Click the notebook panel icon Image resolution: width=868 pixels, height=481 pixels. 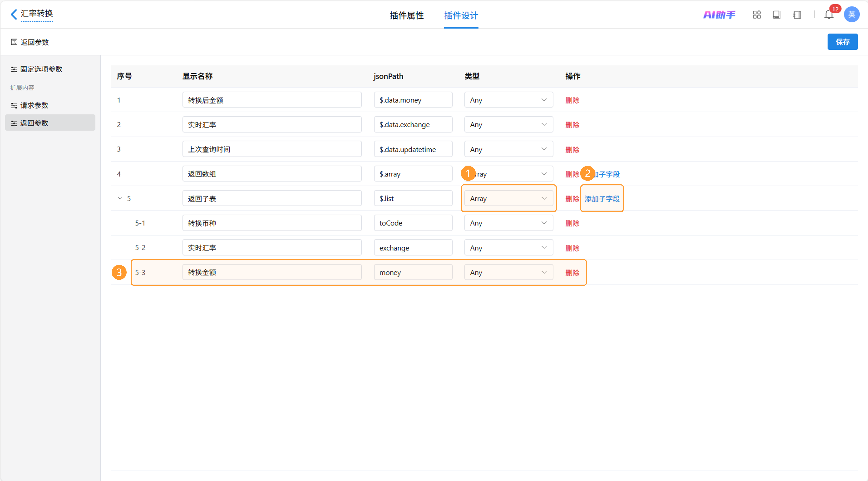[x=797, y=15]
